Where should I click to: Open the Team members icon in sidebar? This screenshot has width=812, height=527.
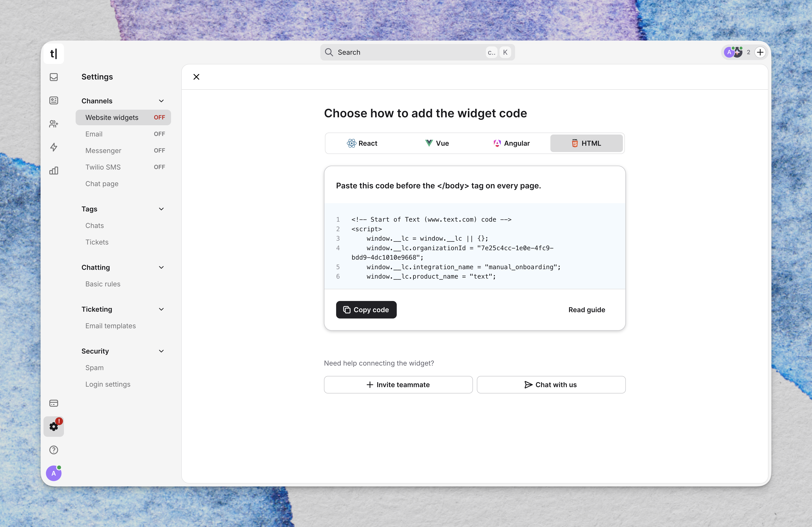[54, 123]
